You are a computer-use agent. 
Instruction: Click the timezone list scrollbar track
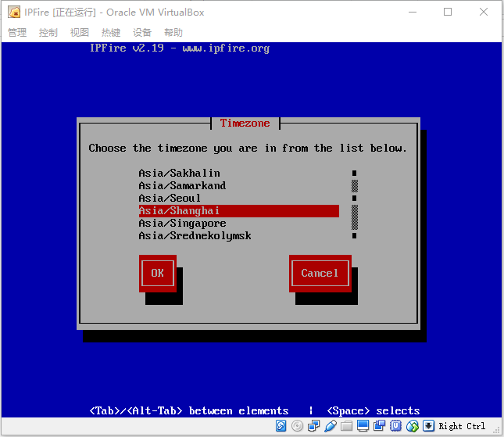click(x=355, y=205)
